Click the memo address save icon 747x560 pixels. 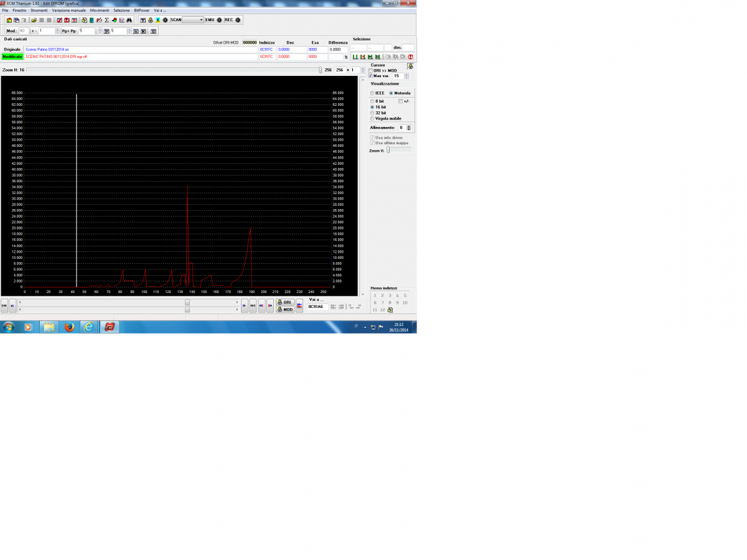point(390,310)
